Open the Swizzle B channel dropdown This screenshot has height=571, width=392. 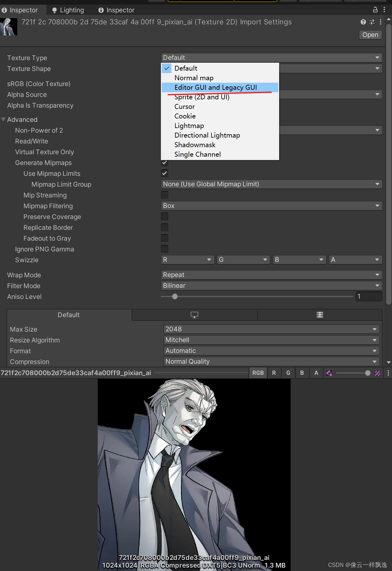(300, 260)
